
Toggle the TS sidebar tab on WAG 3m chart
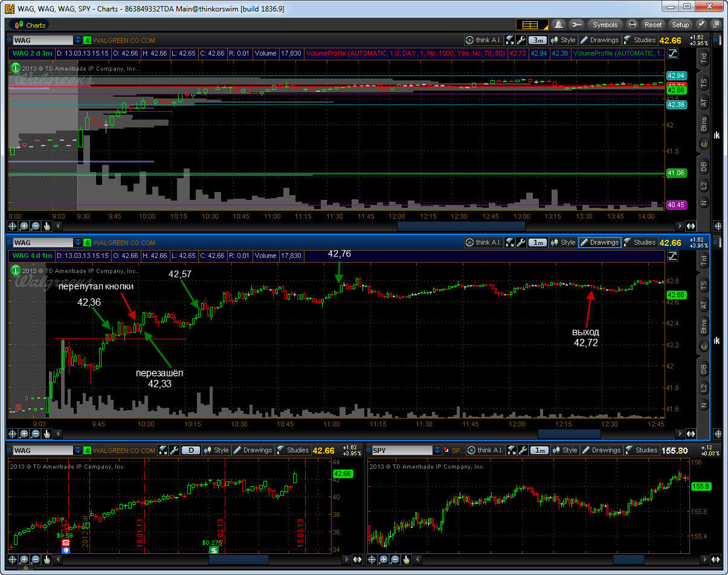coord(704,82)
